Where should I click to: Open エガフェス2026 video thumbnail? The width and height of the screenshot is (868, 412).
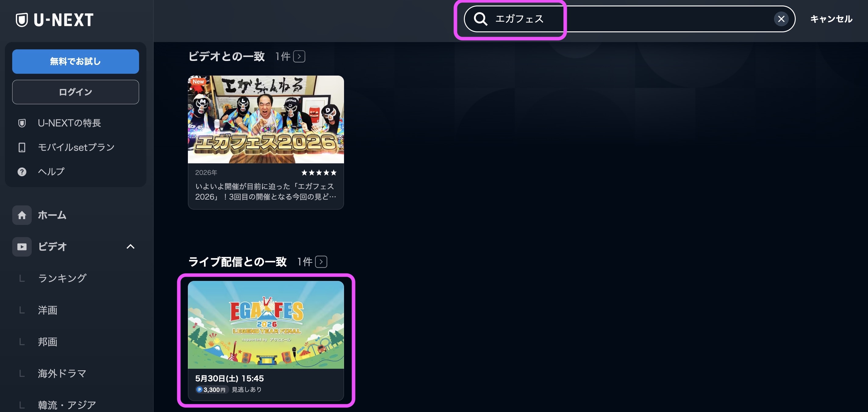click(266, 119)
